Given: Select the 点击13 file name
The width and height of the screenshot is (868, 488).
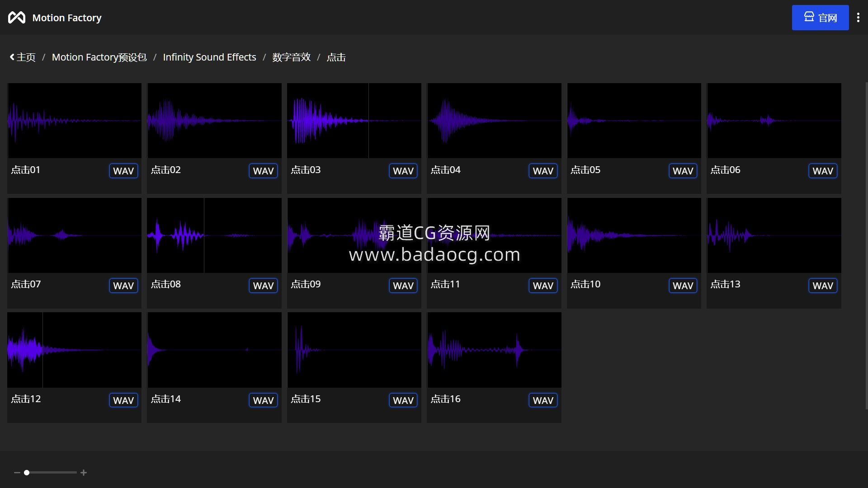Looking at the screenshot, I should click(x=725, y=284).
